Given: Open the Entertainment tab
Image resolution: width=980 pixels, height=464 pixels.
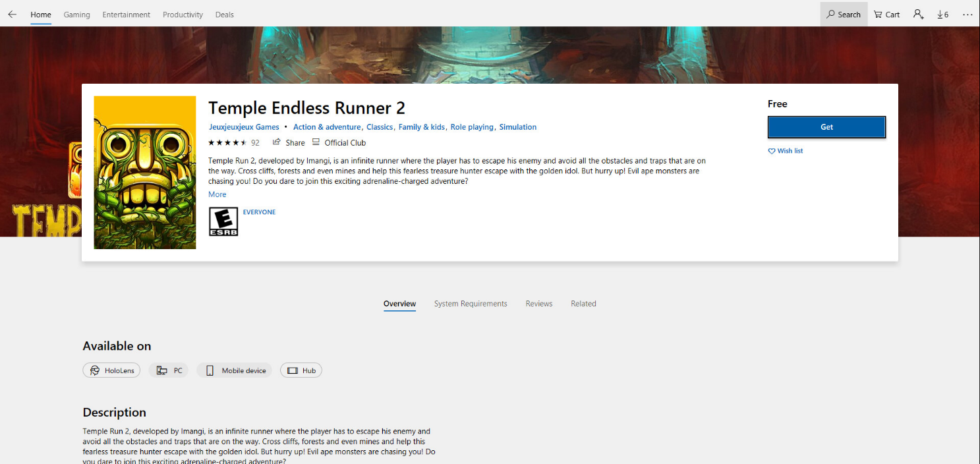Looking at the screenshot, I should click(x=126, y=14).
